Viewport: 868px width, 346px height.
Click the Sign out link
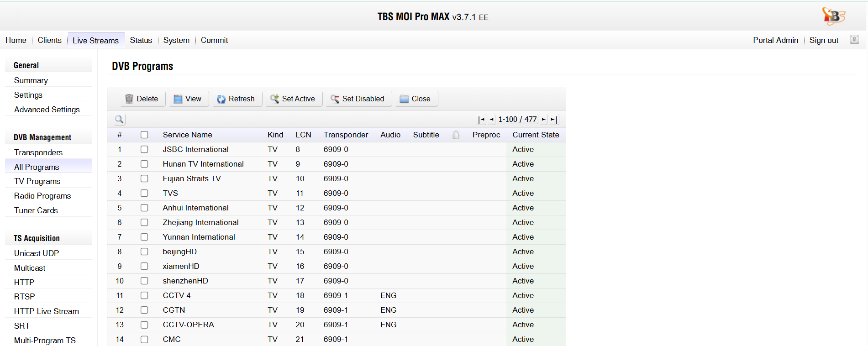[824, 40]
